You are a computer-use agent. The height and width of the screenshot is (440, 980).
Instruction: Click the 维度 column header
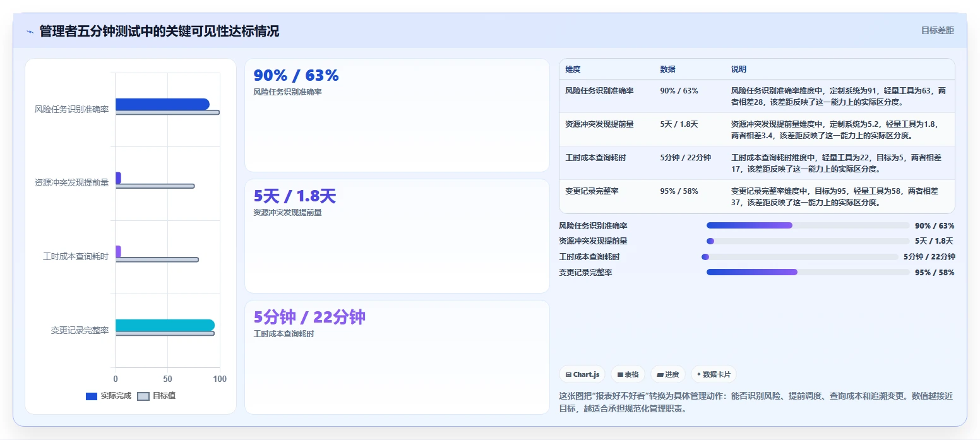[573, 69]
